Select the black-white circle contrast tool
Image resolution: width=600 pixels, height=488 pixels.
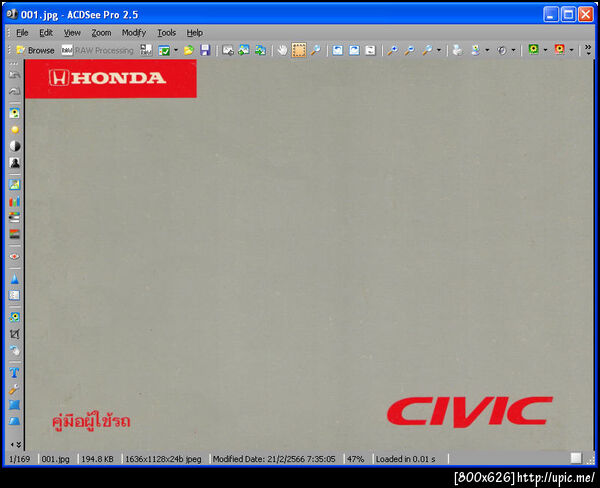[x=15, y=146]
